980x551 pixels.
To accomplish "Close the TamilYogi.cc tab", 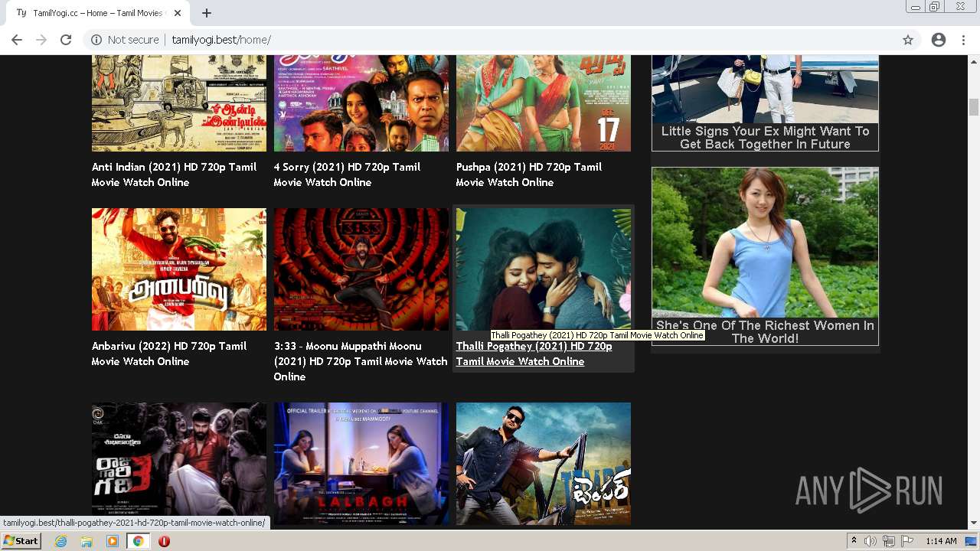I will pyautogui.click(x=178, y=13).
